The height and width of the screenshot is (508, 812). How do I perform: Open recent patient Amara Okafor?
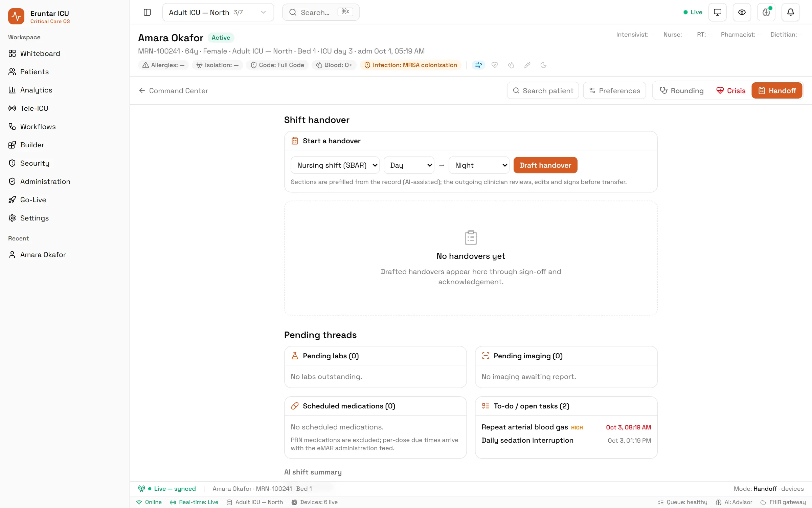[x=65, y=255]
